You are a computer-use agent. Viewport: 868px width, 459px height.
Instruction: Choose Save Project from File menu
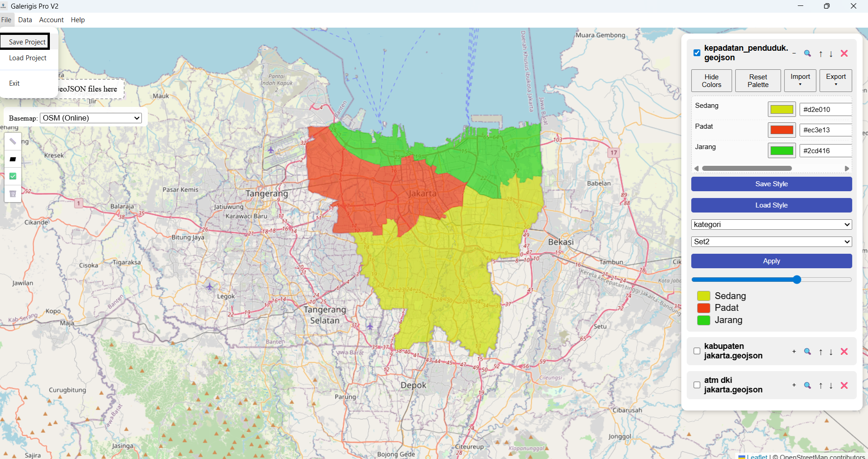click(x=27, y=42)
